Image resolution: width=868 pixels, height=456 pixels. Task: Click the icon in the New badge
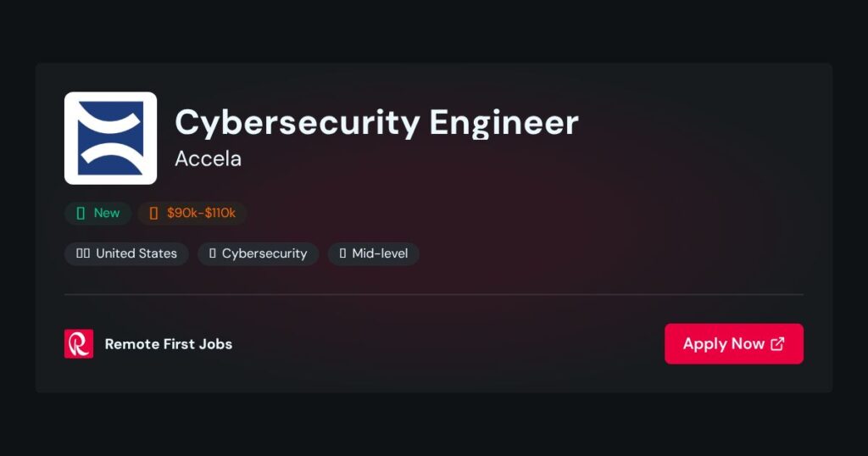pos(81,213)
